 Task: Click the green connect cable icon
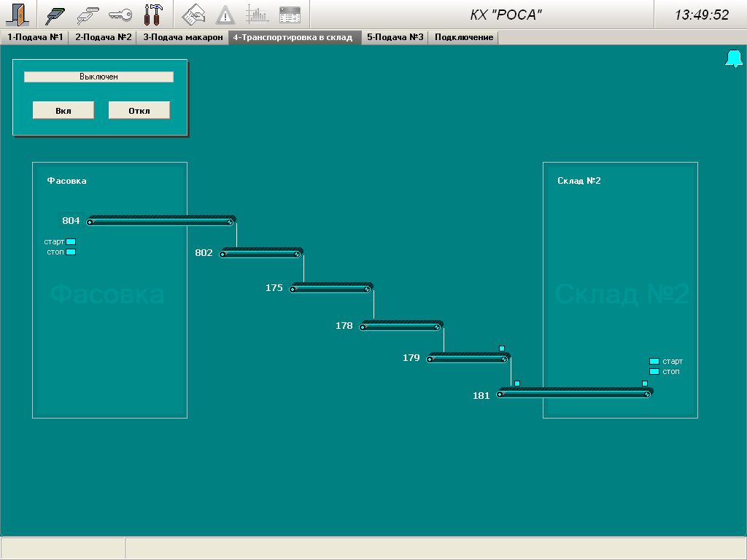56,14
